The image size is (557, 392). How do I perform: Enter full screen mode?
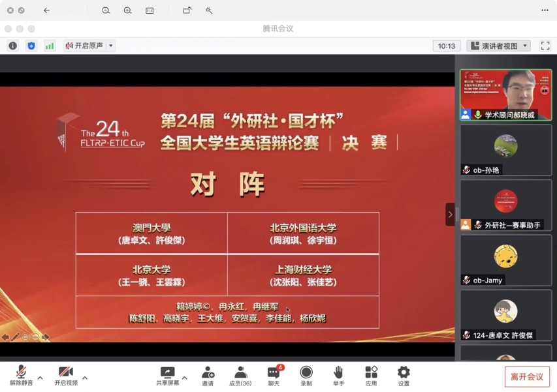[x=545, y=46]
